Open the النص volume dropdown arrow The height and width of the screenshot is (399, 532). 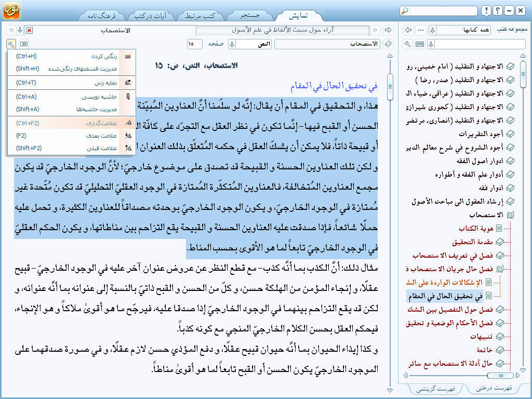[232, 44]
